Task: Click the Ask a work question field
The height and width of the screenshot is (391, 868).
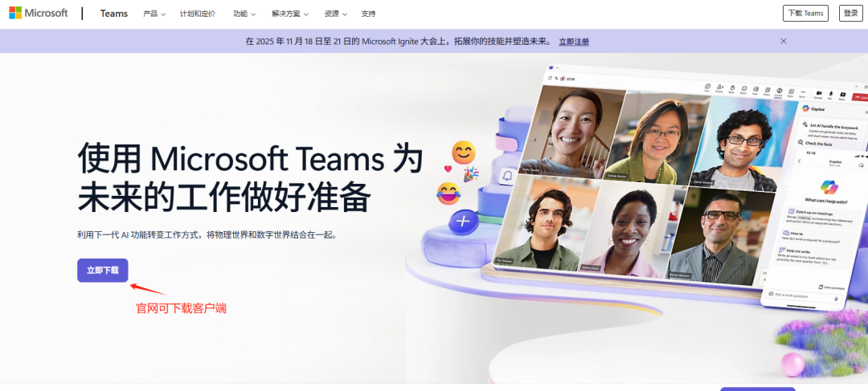Action: click(x=803, y=296)
